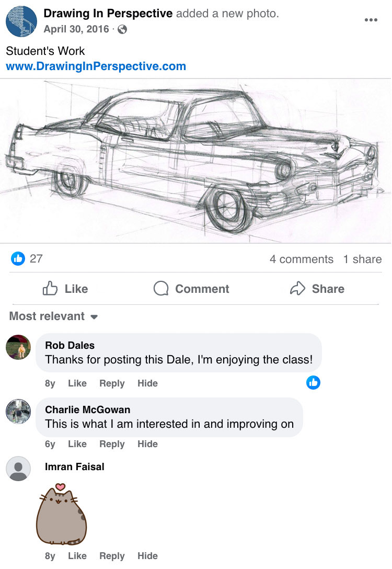The width and height of the screenshot is (392, 569).
Task: Click the globe public audience icon
Action: click(x=123, y=29)
